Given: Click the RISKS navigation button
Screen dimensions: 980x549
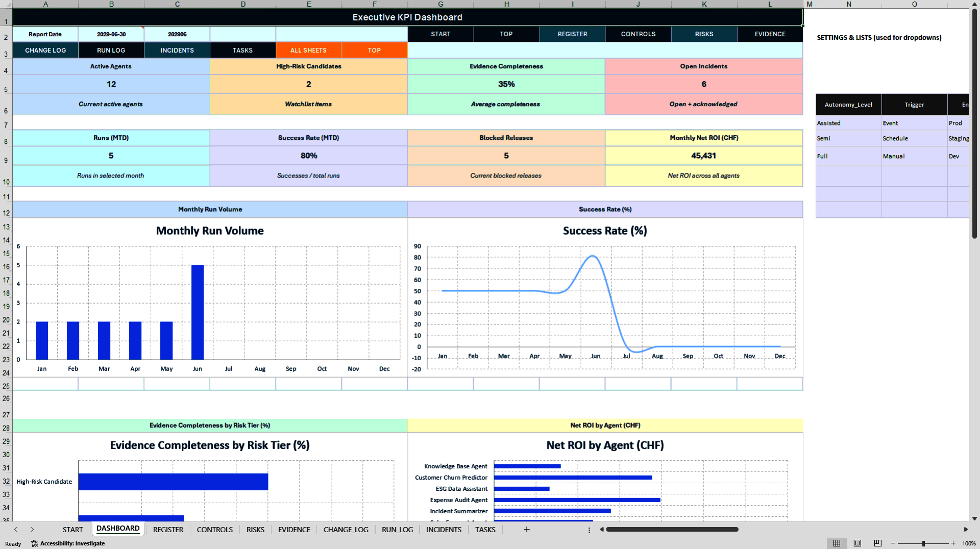Looking at the screenshot, I should [x=704, y=34].
